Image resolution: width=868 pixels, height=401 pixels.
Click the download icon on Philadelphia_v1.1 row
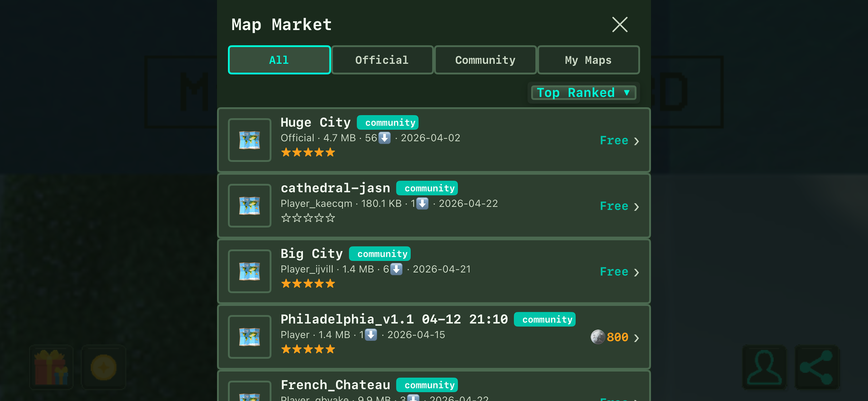371,335
